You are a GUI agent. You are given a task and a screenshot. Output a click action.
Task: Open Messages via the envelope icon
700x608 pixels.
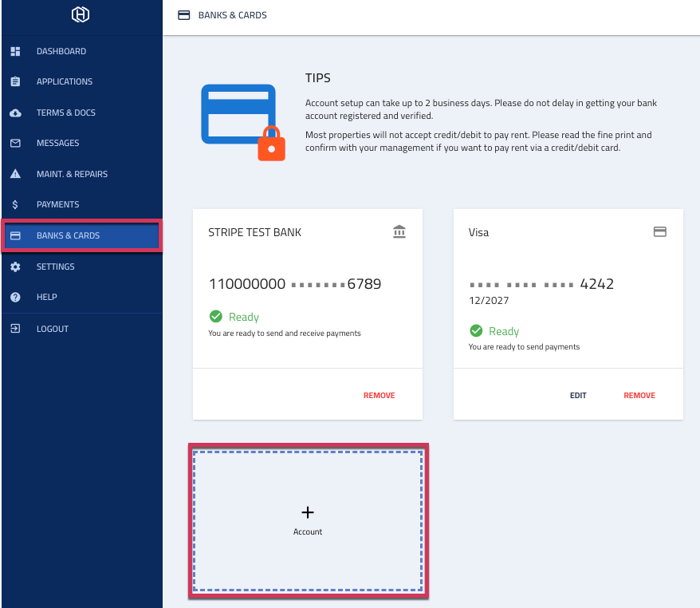tap(15, 143)
